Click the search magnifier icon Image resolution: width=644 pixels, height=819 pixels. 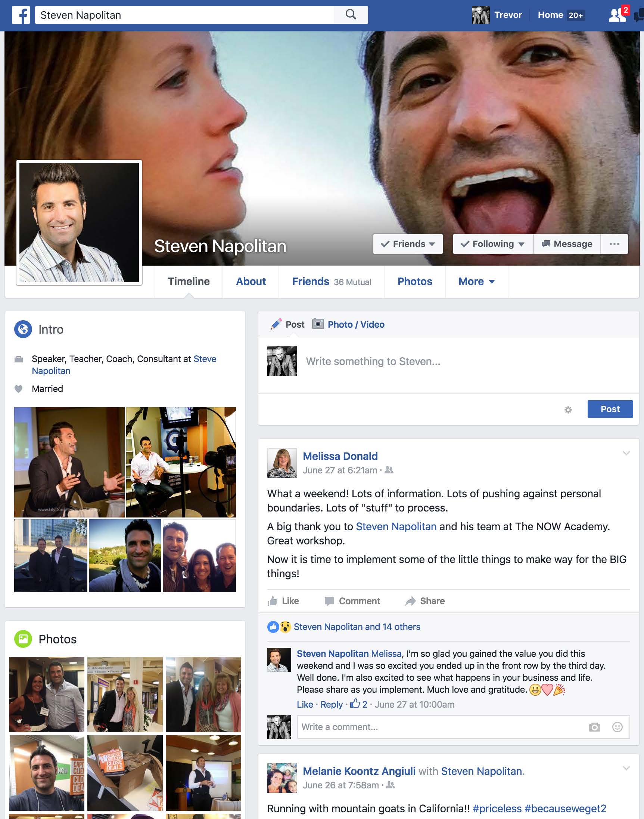coord(351,15)
